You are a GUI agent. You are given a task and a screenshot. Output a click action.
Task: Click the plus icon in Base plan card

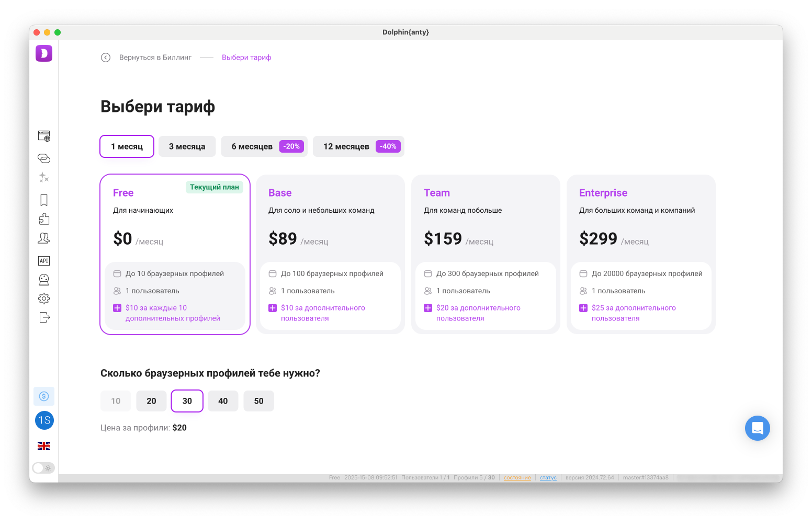tap(273, 308)
